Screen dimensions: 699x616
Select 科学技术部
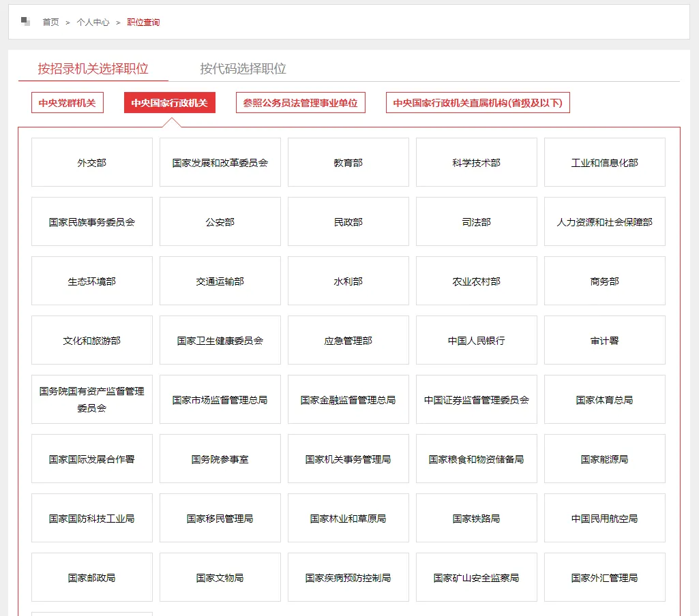tap(477, 163)
